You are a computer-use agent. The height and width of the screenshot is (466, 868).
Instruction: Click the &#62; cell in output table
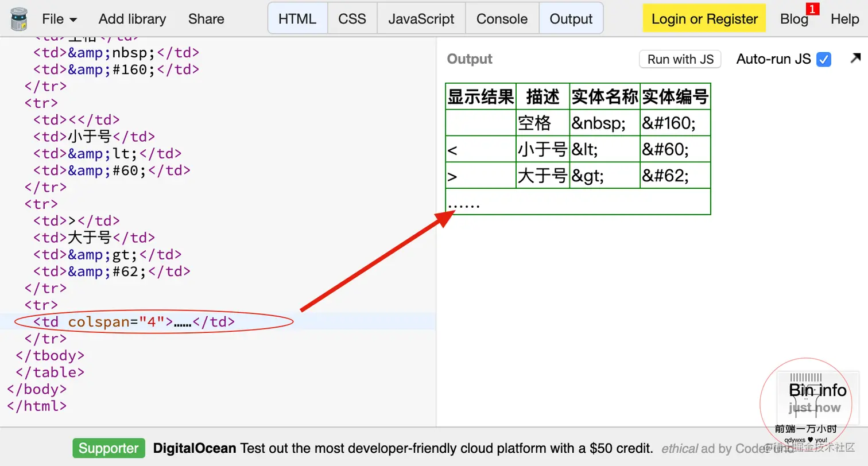coord(676,176)
